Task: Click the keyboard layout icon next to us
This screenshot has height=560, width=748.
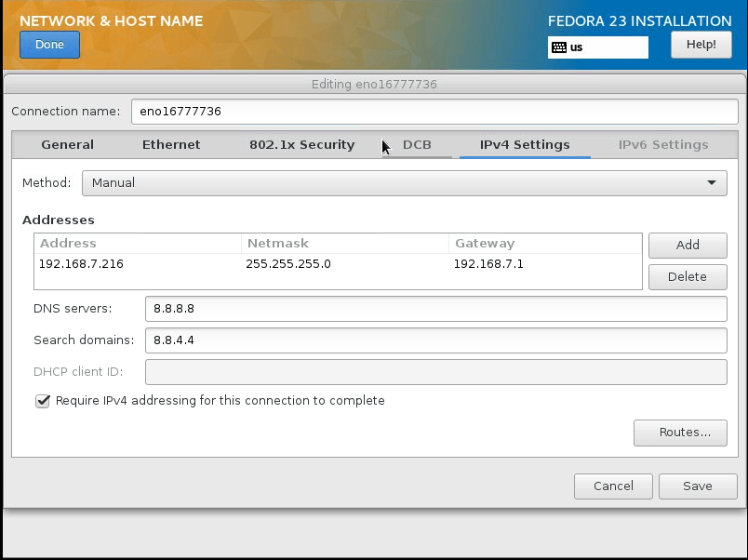Action: (x=558, y=47)
